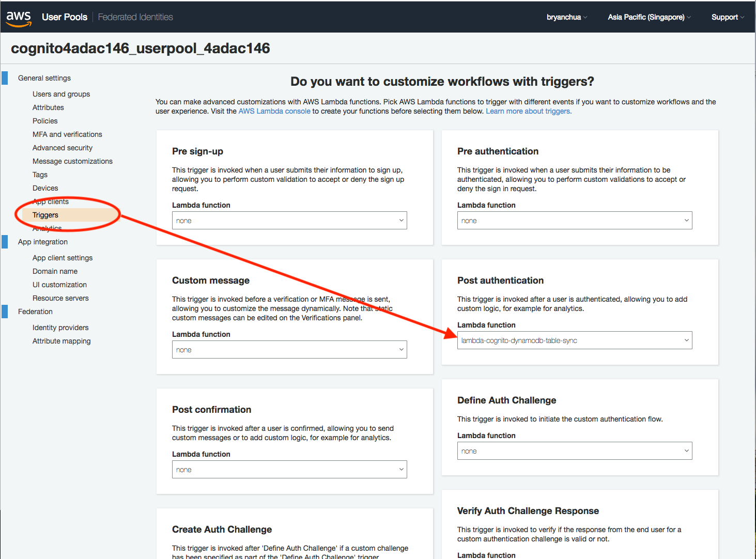Screen dimensions: 756x559
Task: Open Identity providers page
Action: (x=60, y=328)
